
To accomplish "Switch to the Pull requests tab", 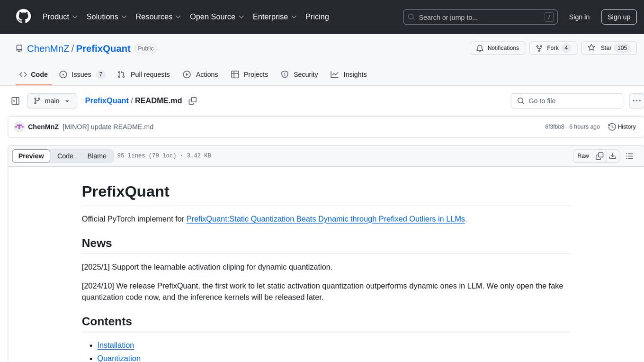I will coord(143,74).
